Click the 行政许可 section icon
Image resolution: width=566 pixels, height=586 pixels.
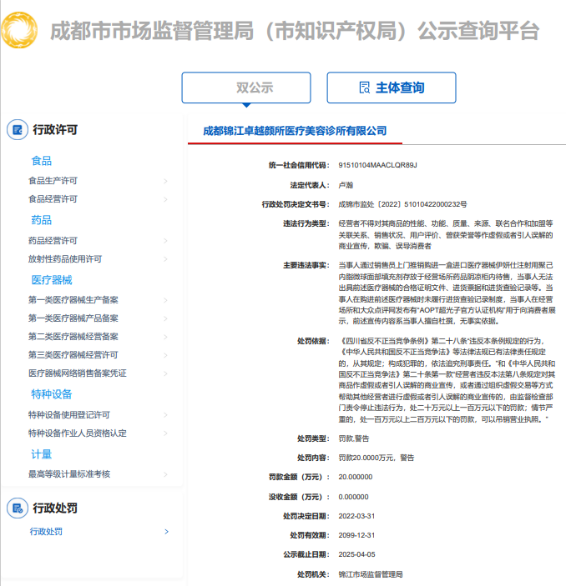pos(17,130)
